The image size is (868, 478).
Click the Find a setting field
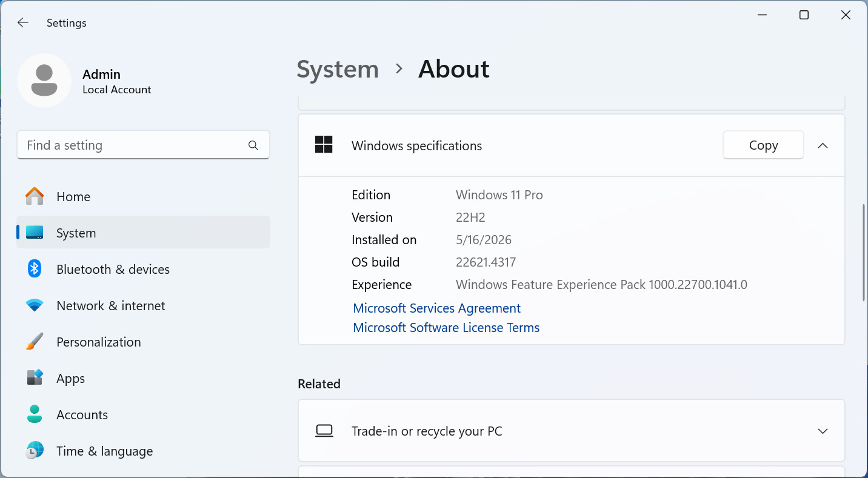(x=143, y=145)
